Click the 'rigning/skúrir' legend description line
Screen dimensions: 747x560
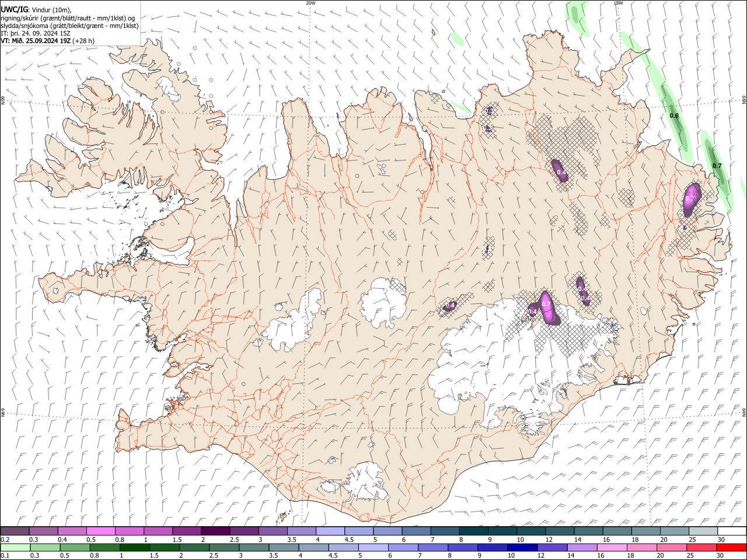[68, 18]
